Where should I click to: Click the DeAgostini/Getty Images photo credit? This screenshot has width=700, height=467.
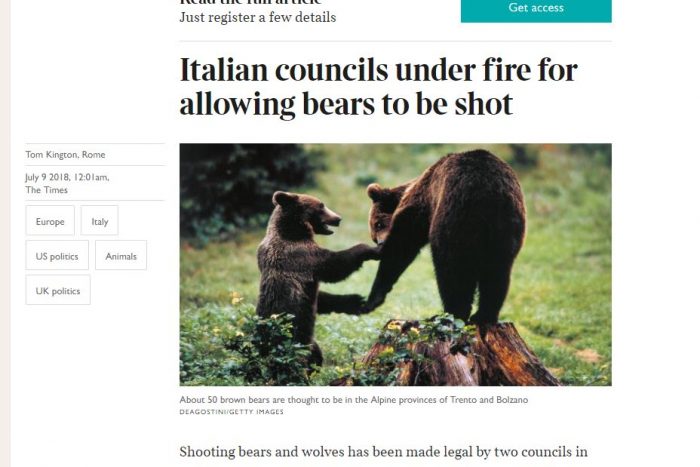(231, 412)
